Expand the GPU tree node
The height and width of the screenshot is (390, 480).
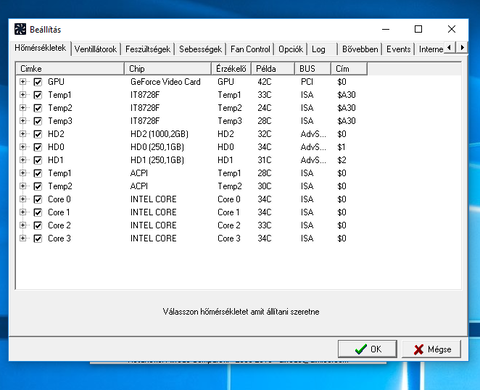coord(23,82)
